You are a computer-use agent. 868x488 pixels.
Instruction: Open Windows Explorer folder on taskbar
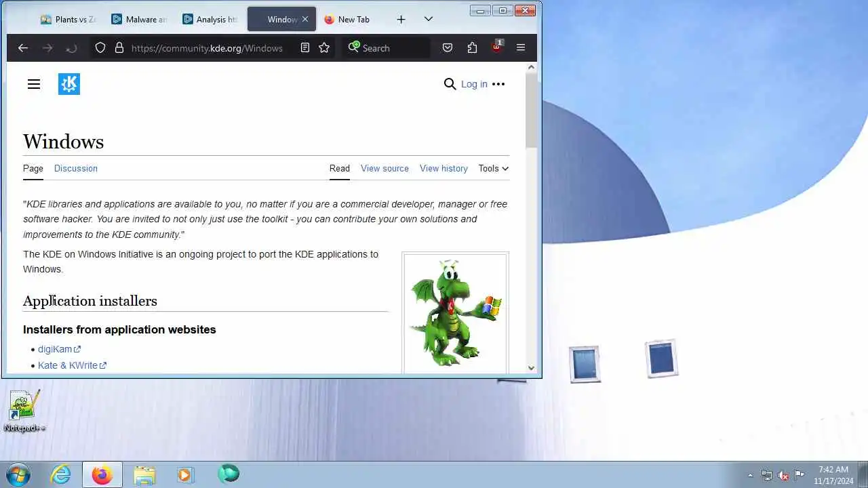click(x=144, y=474)
